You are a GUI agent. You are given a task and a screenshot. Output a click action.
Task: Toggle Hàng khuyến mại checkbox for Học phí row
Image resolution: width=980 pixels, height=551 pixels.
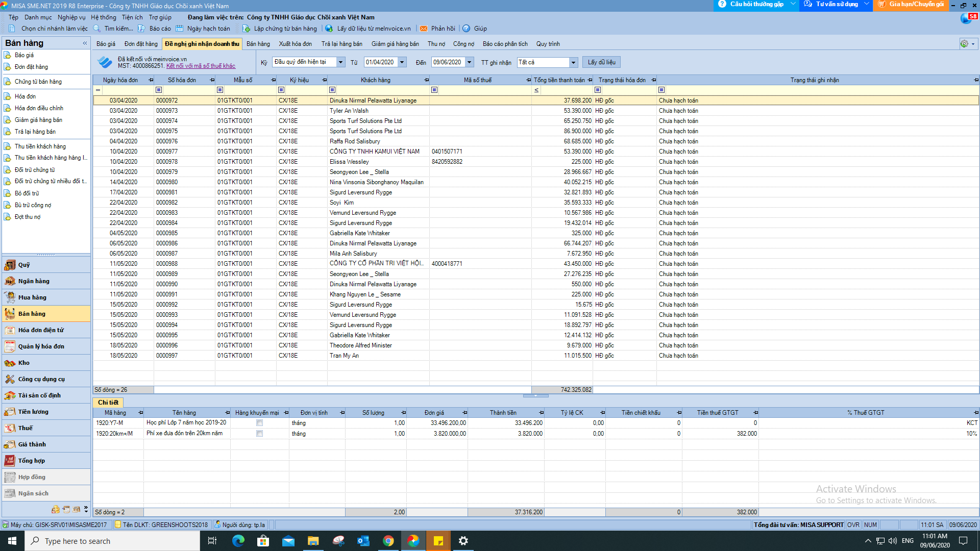point(259,423)
